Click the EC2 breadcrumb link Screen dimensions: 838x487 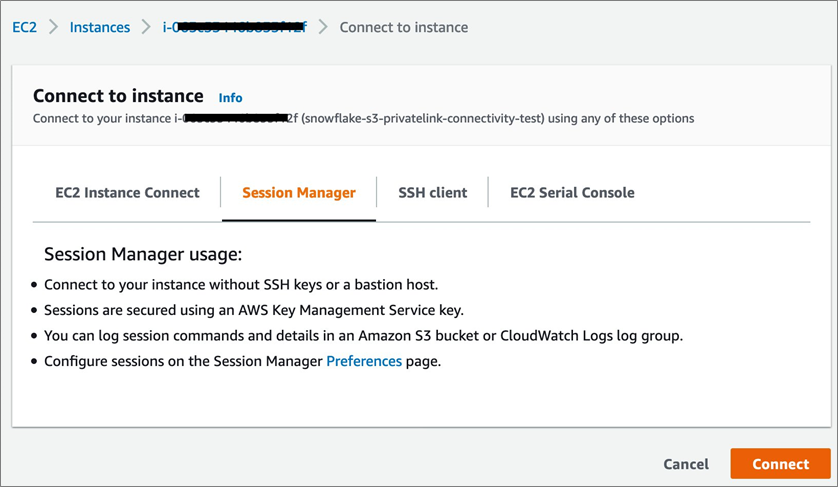pos(23,27)
